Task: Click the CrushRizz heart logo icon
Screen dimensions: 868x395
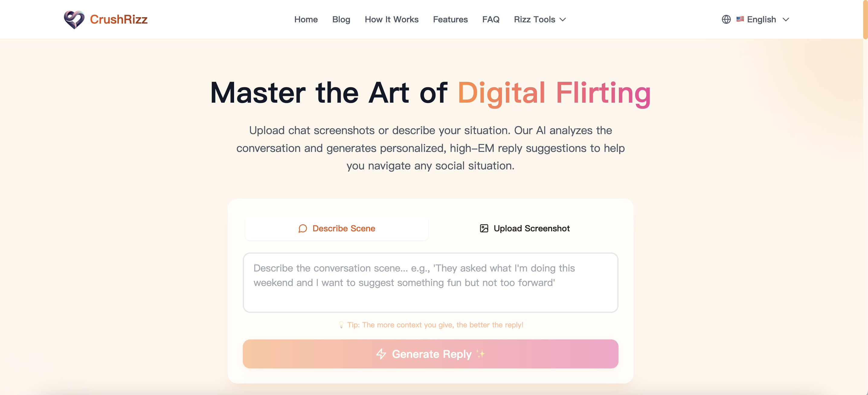Action: pos(74,19)
